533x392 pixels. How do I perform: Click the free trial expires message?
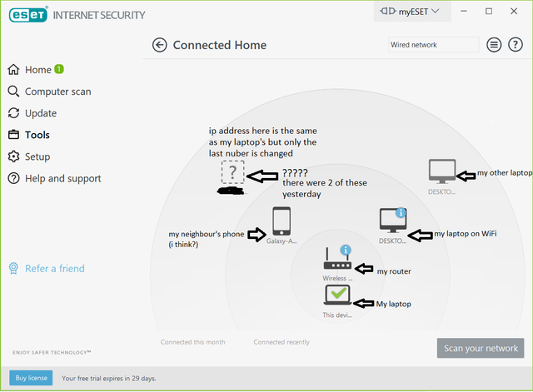(109, 378)
